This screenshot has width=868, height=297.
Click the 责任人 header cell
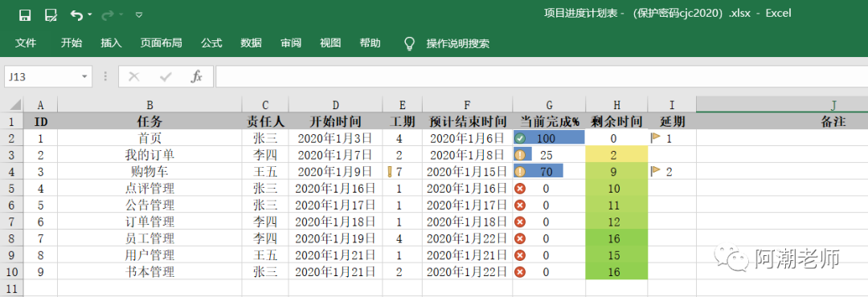(265, 122)
